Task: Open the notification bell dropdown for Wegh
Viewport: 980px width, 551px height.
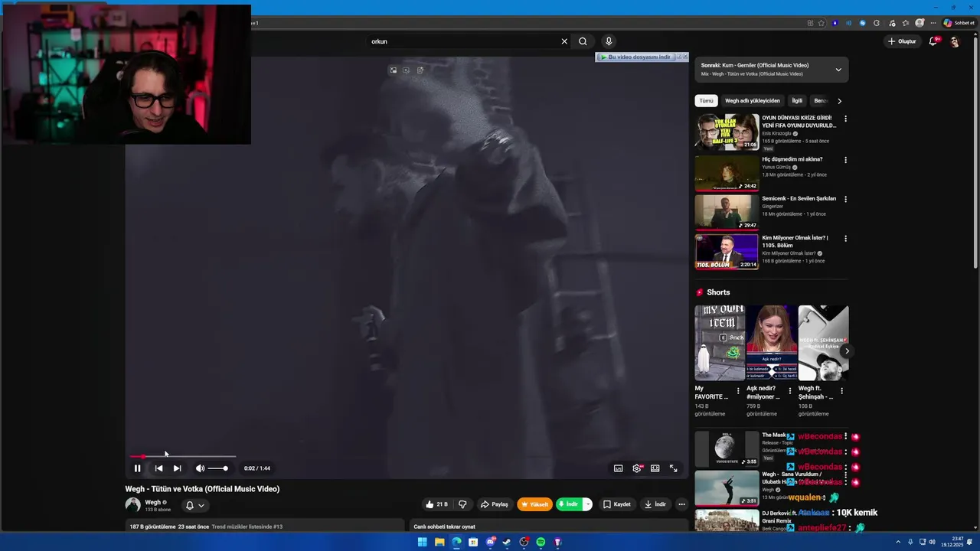Action: click(195, 505)
